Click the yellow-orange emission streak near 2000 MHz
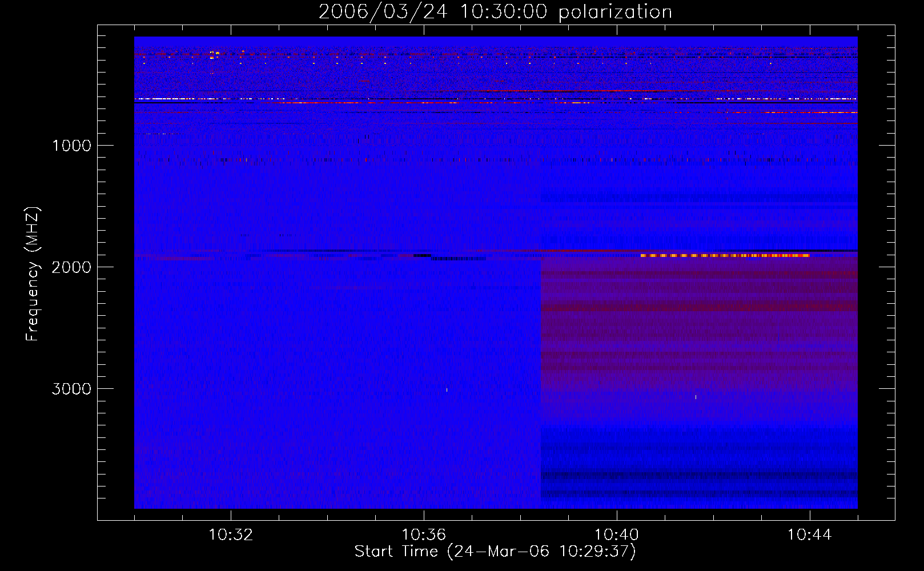 pyautogui.click(x=725, y=255)
